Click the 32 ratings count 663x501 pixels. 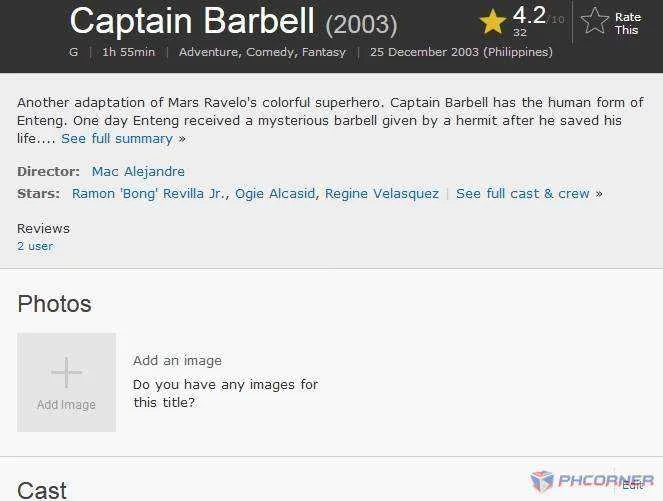pyautogui.click(x=520, y=33)
